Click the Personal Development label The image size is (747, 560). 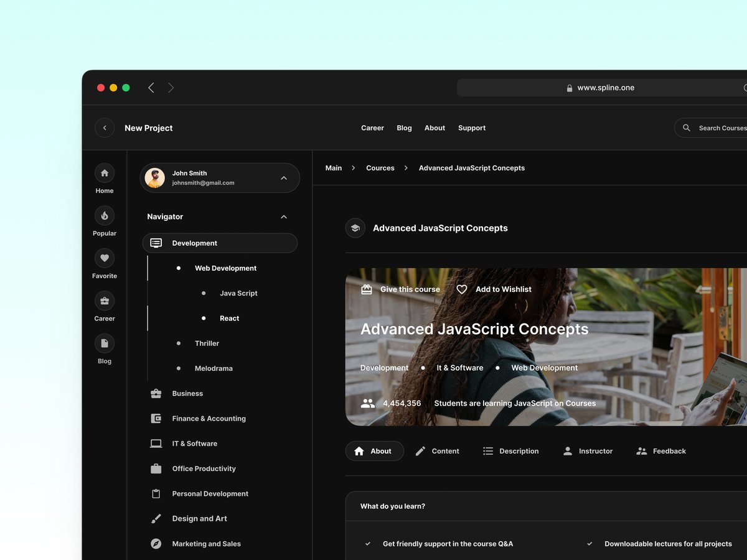210,493
